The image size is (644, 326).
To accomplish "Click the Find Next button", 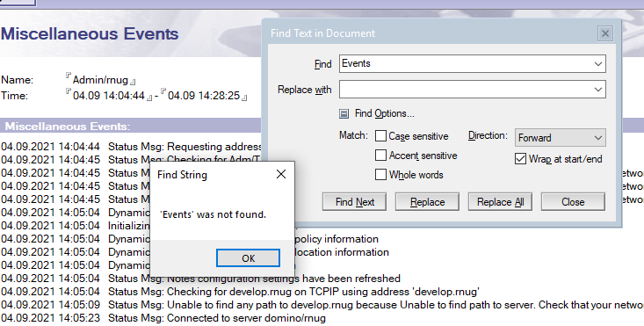I will pyautogui.click(x=354, y=202).
